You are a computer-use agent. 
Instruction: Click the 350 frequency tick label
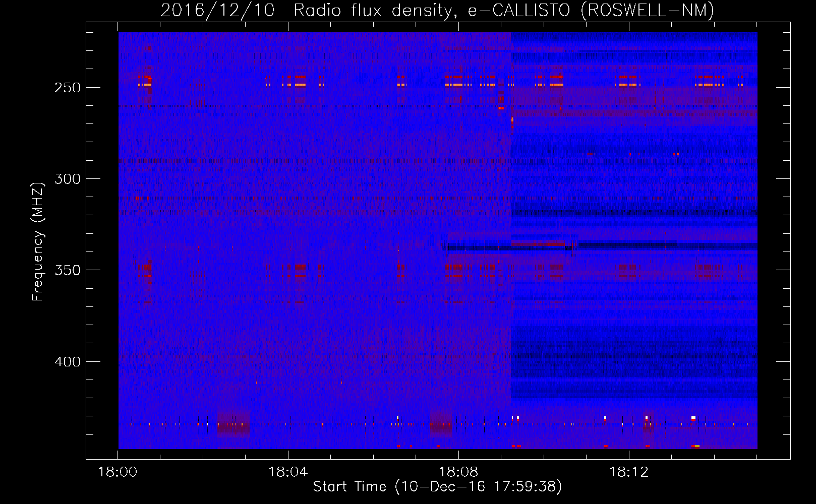(68, 270)
